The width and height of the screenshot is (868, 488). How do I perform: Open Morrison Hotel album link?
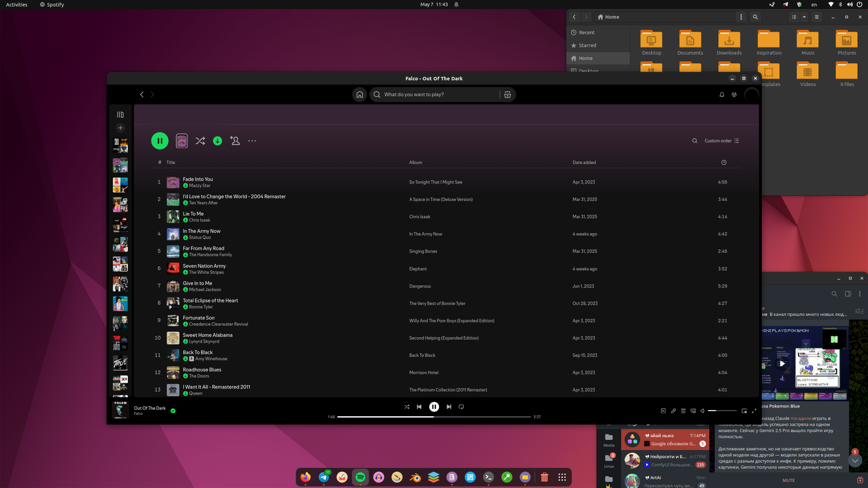click(424, 373)
